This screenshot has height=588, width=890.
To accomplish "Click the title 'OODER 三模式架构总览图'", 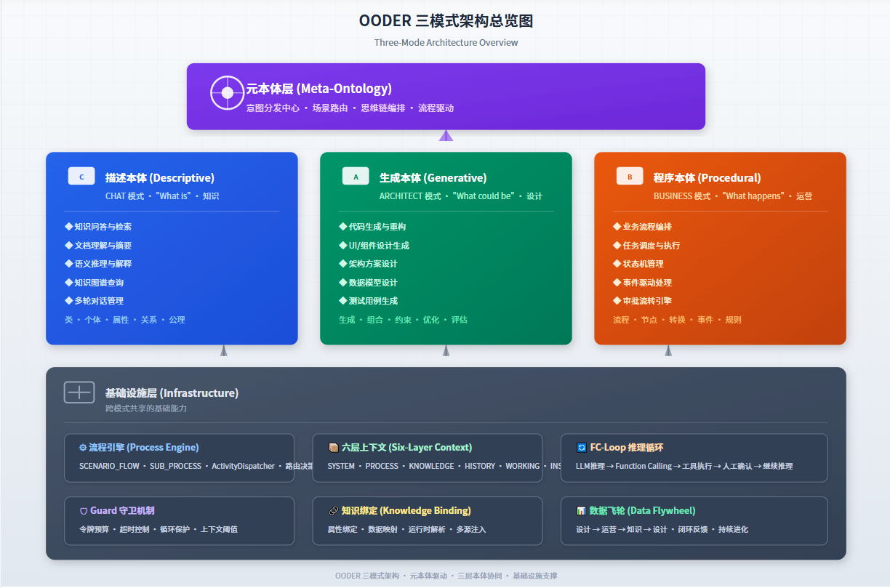I will coord(446,21).
